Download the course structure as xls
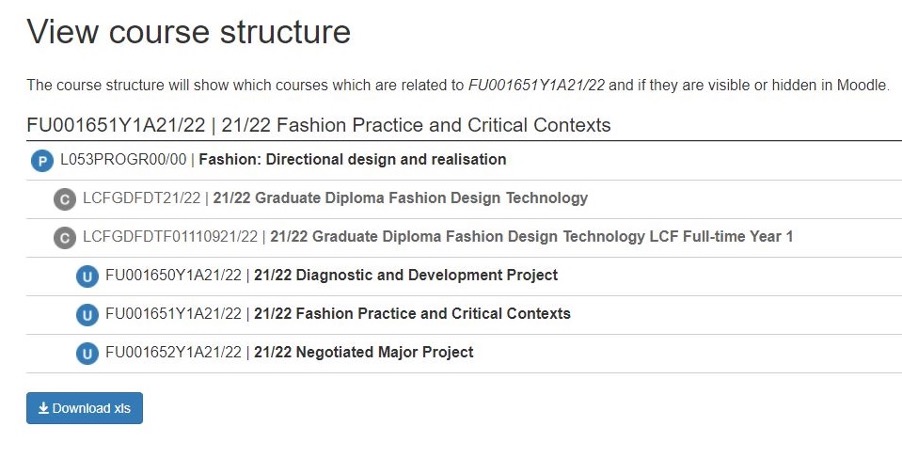902x458 pixels. [x=85, y=408]
